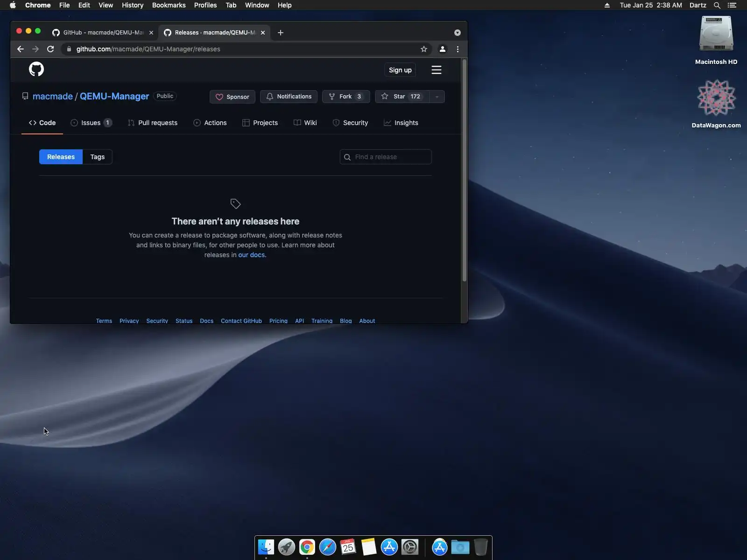Image resolution: width=747 pixels, height=560 pixels.
Task: Click the Contact GitHub footer link
Action: [241, 321]
